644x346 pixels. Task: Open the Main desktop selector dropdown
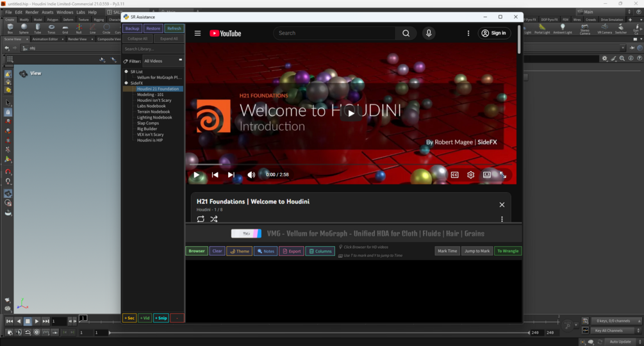click(x=604, y=12)
